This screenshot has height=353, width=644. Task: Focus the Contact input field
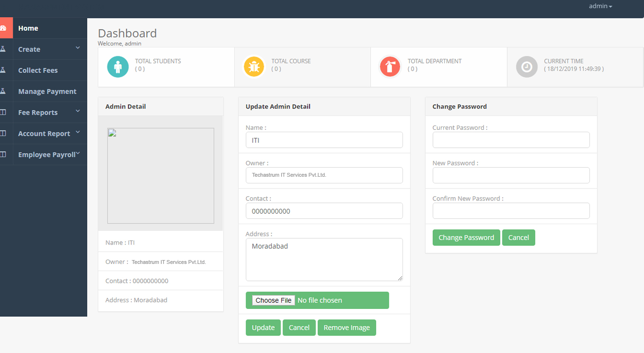[324, 211]
